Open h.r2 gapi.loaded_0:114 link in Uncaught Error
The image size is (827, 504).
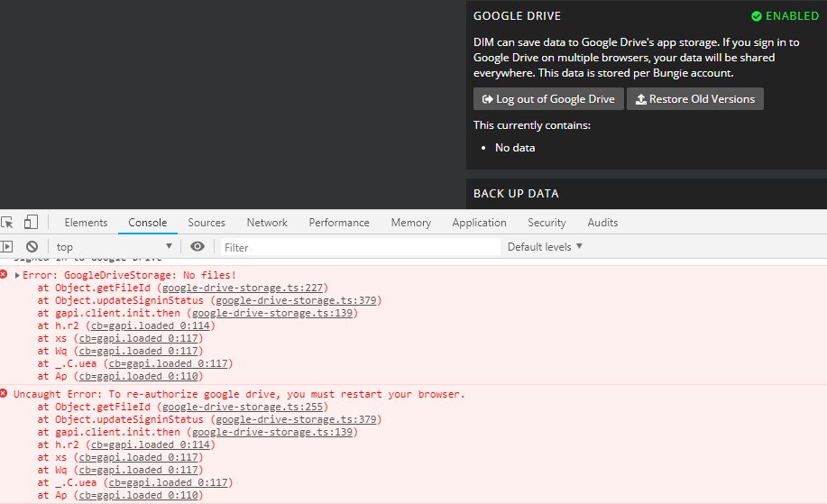[151, 445]
